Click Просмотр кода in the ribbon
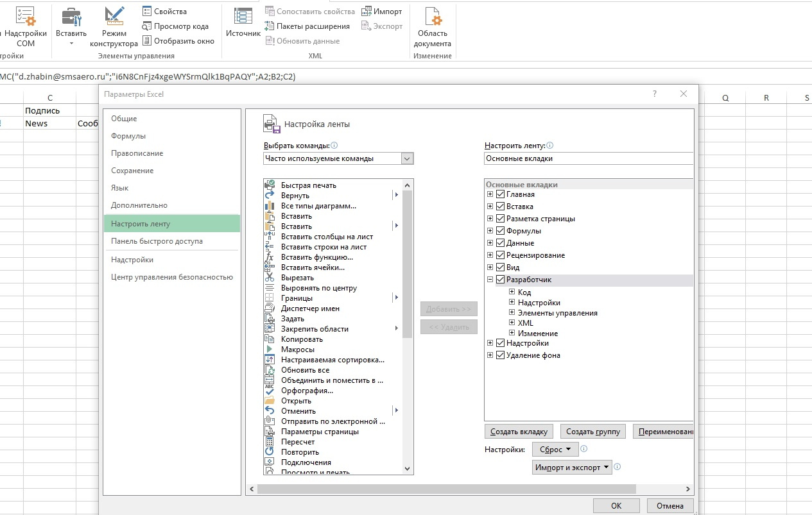Screen dimensions: 812x515 click(x=175, y=26)
